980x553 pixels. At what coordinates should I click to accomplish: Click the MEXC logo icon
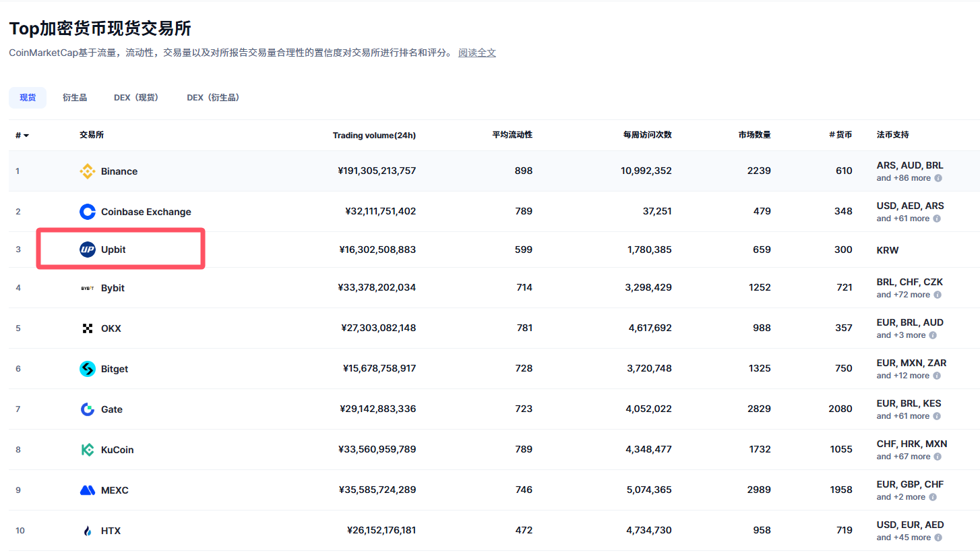click(x=87, y=490)
